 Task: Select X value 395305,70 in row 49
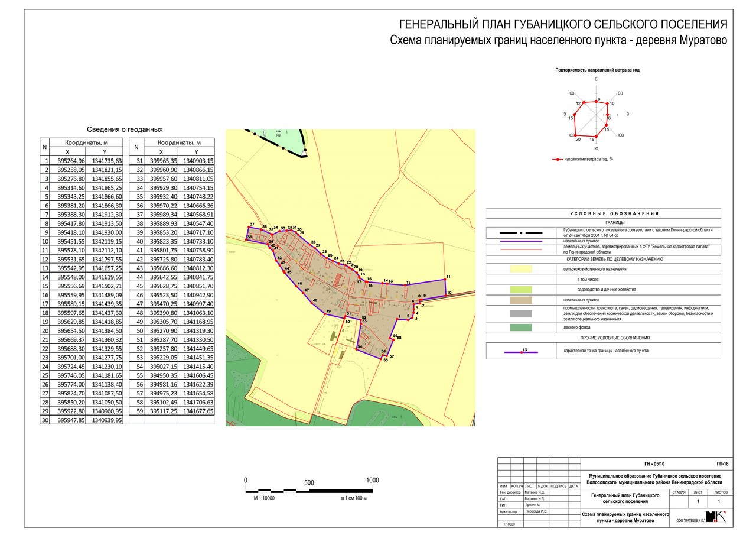pyautogui.click(x=164, y=322)
